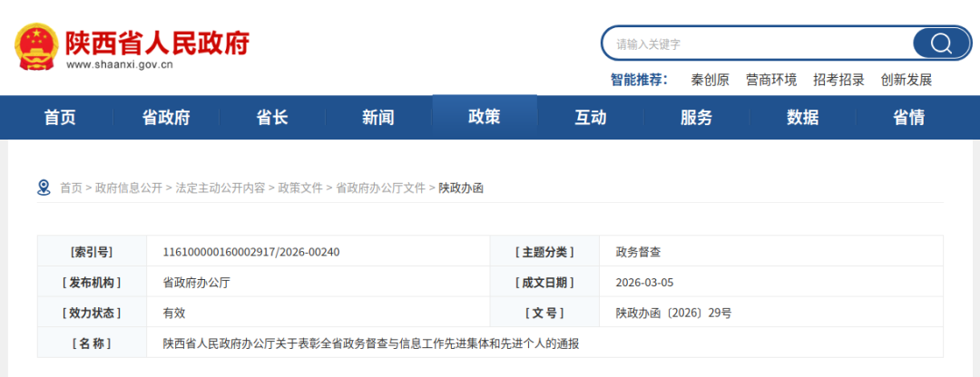Open the 数据 navigation tab
The image size is (980, 377).
[x=803, y=117]
